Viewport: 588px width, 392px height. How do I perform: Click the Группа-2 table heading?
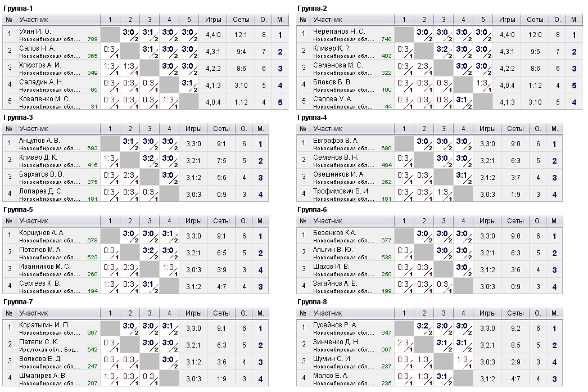(x=312, y=8)
